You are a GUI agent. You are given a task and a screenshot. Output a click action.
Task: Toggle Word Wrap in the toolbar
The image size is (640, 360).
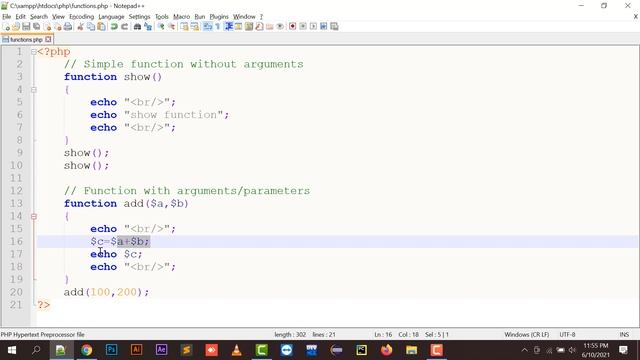tap(207, 27)
